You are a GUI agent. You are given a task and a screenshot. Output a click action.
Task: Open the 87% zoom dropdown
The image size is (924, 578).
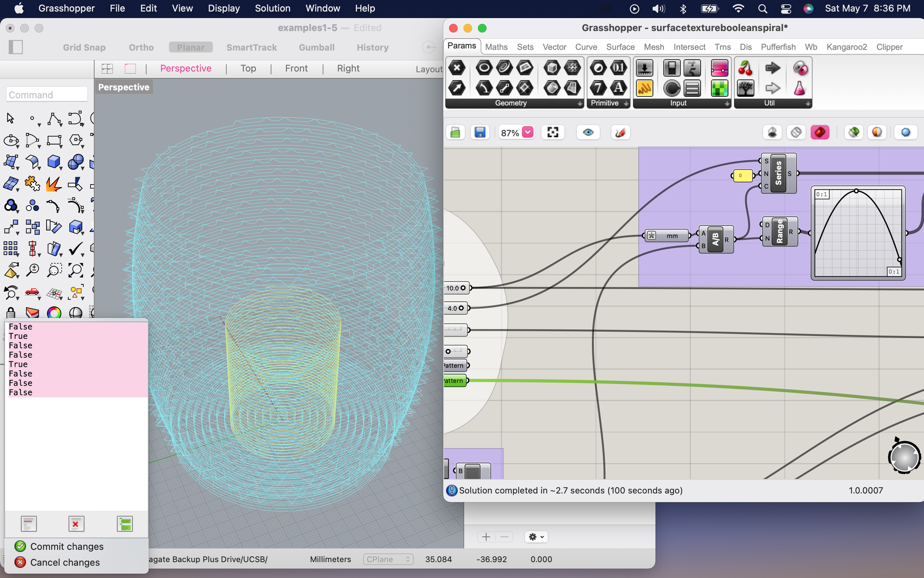528,133
